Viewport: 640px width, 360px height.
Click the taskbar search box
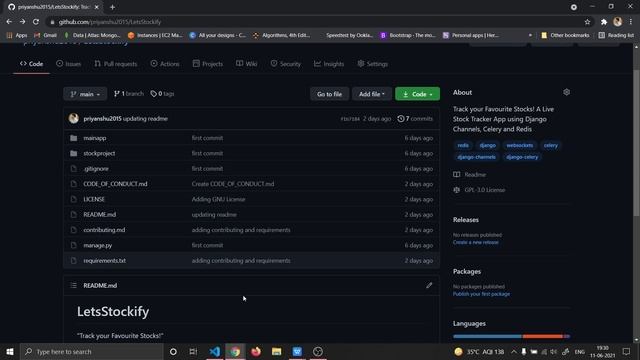pos(91,351)
